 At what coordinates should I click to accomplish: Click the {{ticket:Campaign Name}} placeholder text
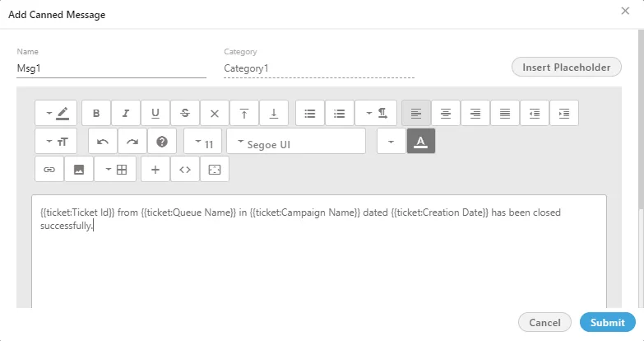pyautogui.click(x=305, y=213)
